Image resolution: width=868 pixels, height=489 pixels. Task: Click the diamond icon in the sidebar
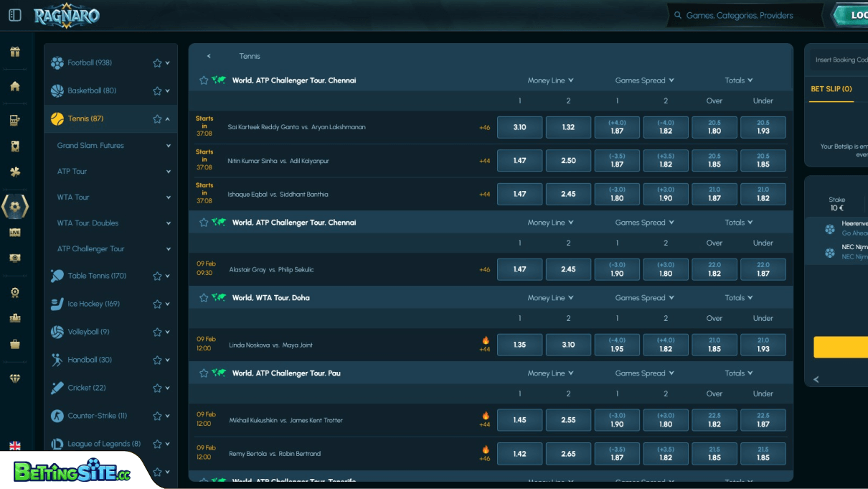point(14,378)
